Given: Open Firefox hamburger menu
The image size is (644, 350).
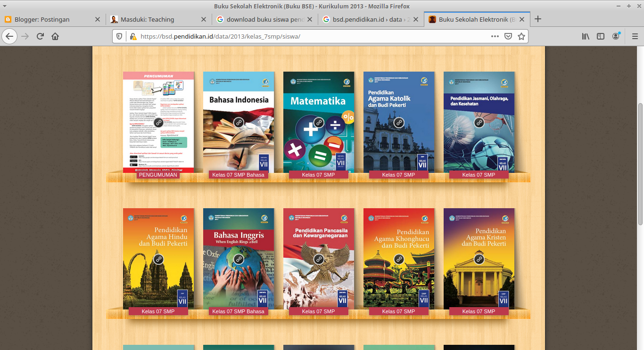Looking at the screenshot, I should [635, 36].
